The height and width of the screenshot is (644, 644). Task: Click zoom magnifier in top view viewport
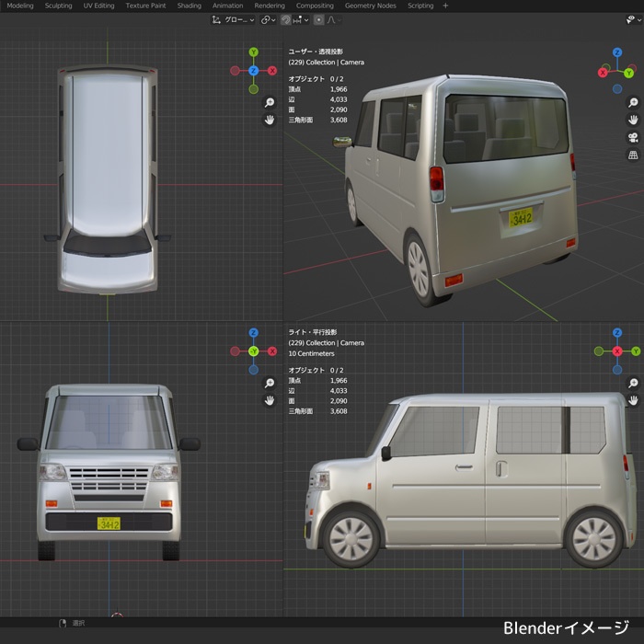270,102
